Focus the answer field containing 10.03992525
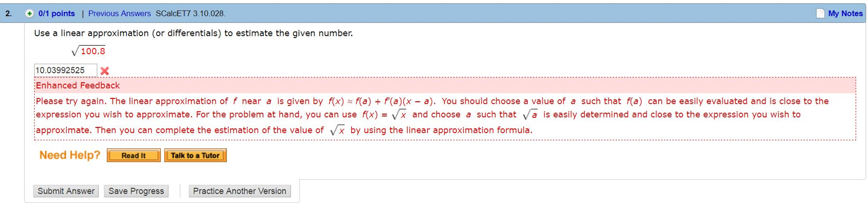 (x=66, y=70)
